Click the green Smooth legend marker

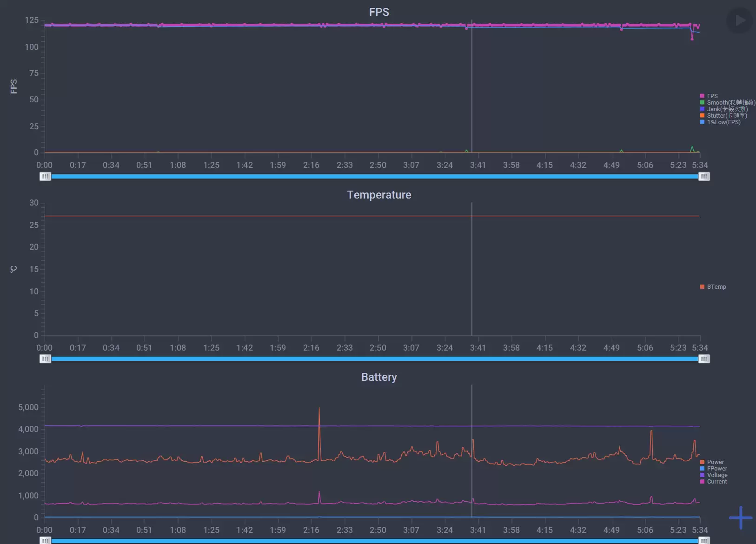tap(702, 102)
